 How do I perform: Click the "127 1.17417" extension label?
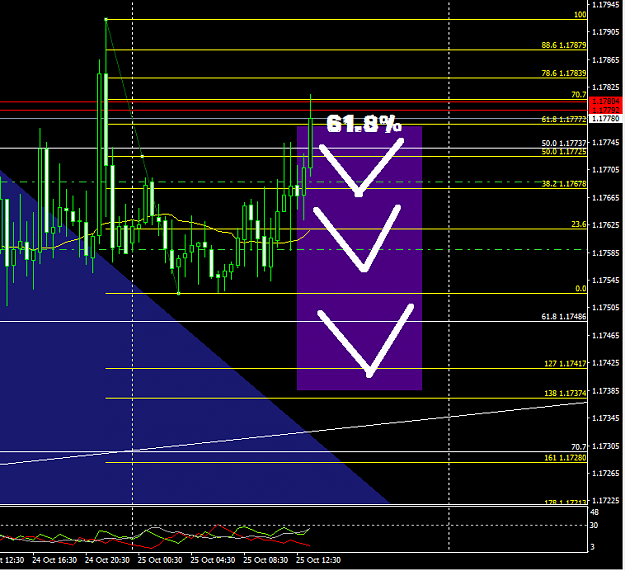pos(565,363)
